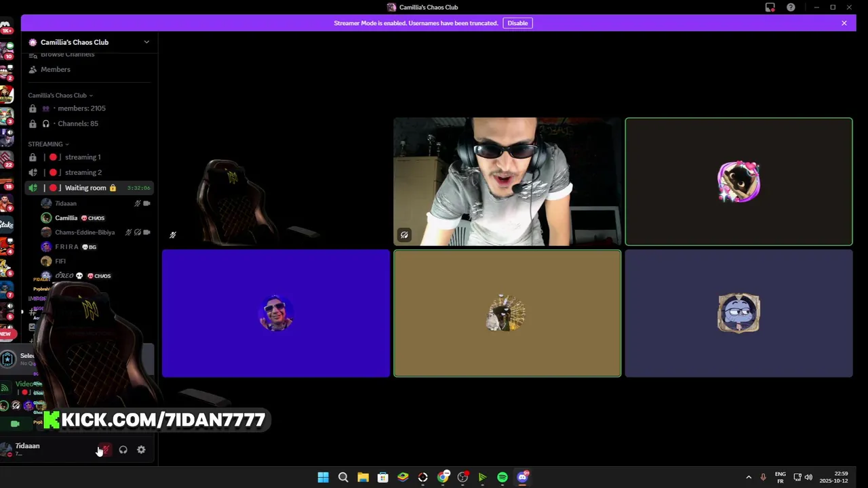Click user Chams-Eddine-Bibiya in voice list
Image resolution: width=868 pixels, height=488 pixels.
coord(85,232)
